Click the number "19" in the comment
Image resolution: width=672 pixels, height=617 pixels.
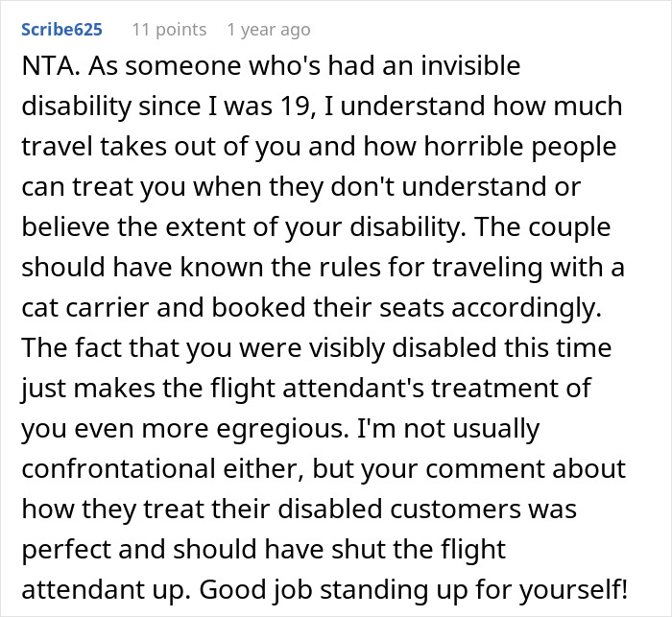tap(294, 106)
